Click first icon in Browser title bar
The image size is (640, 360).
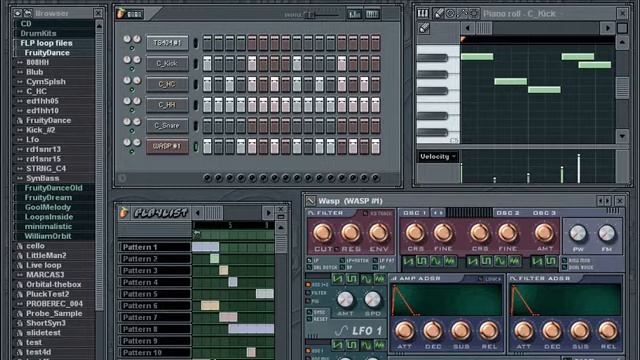[18, 13]
